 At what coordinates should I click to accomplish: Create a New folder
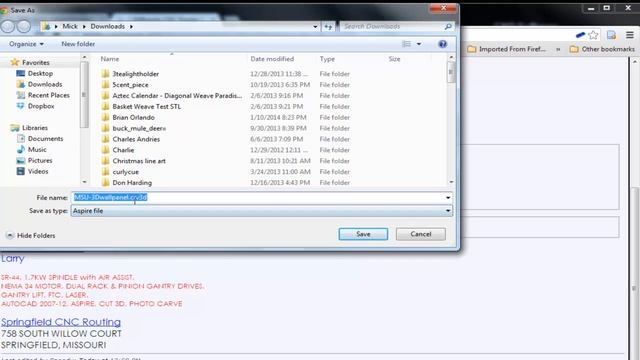click(x=78, y=44)
